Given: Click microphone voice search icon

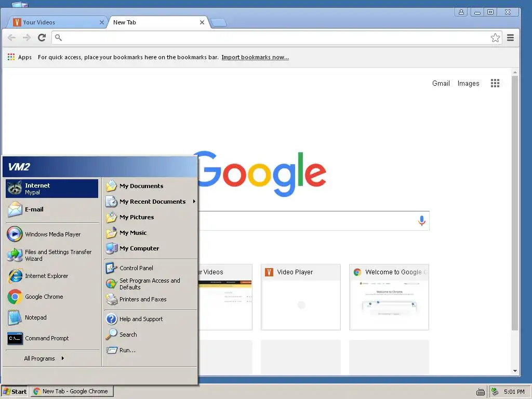Looking at the screenshot, I should [x=422, y=221].
